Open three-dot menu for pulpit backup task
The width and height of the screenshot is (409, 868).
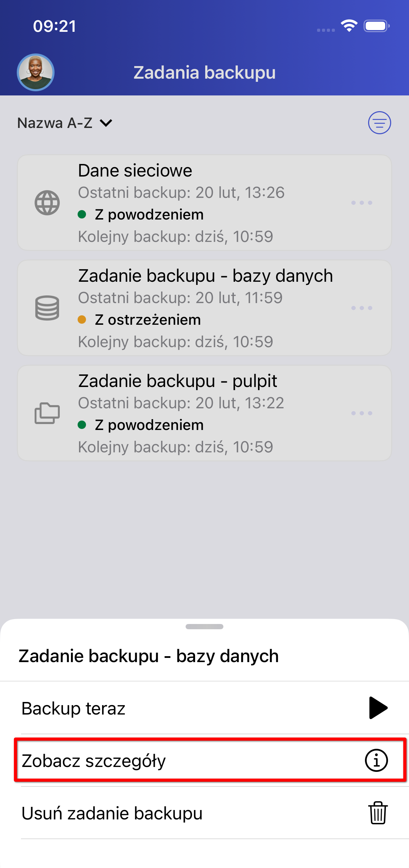(362, 413)
